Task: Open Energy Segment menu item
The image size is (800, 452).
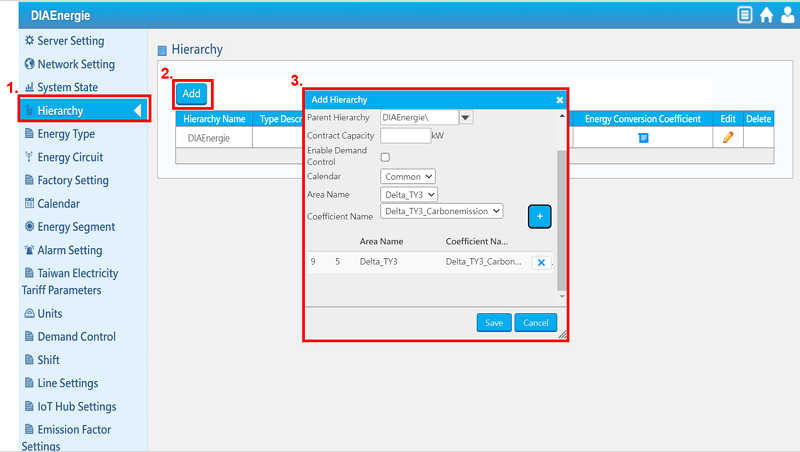Action: (x=76, y=227)
